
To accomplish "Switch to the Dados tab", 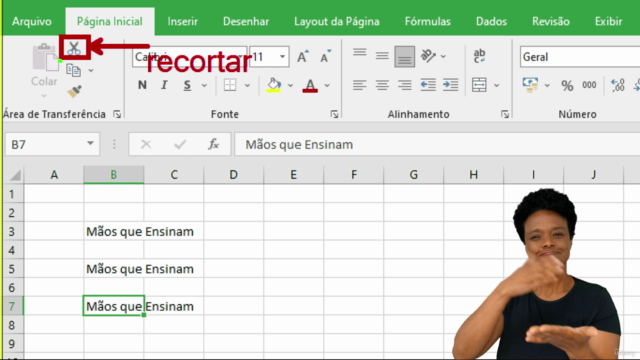I will point(491,21).
